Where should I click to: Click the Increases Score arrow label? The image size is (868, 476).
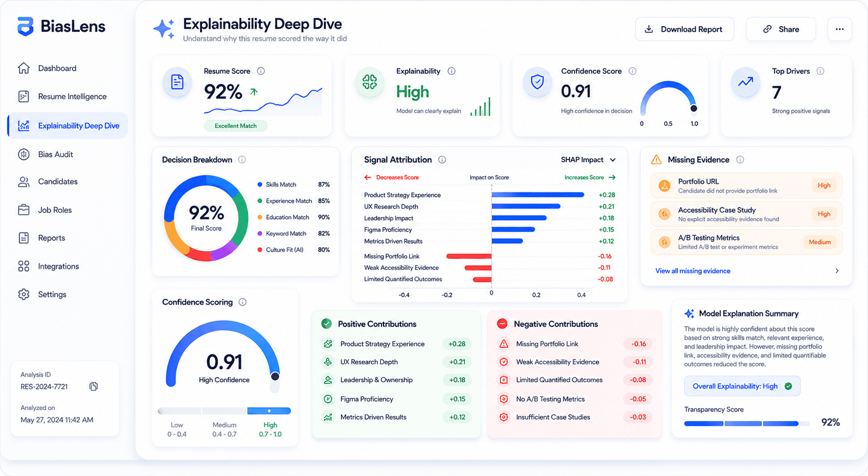(590, 177)
